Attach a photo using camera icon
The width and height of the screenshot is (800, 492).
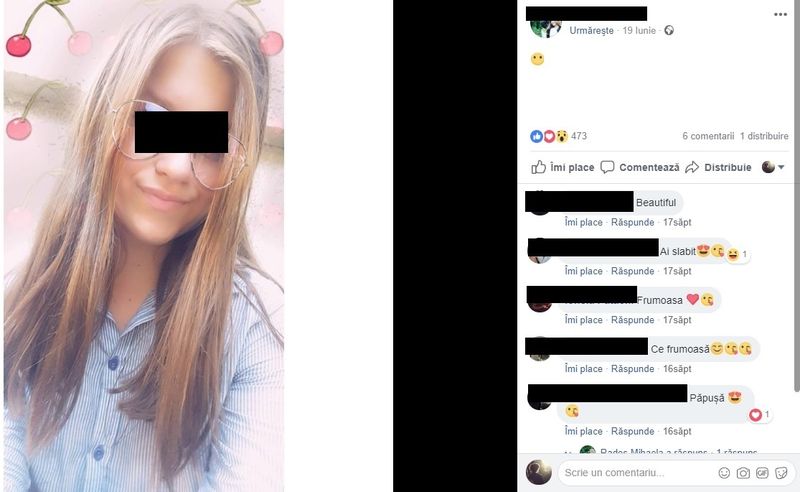pyautogui.click(x=743, y=473)
